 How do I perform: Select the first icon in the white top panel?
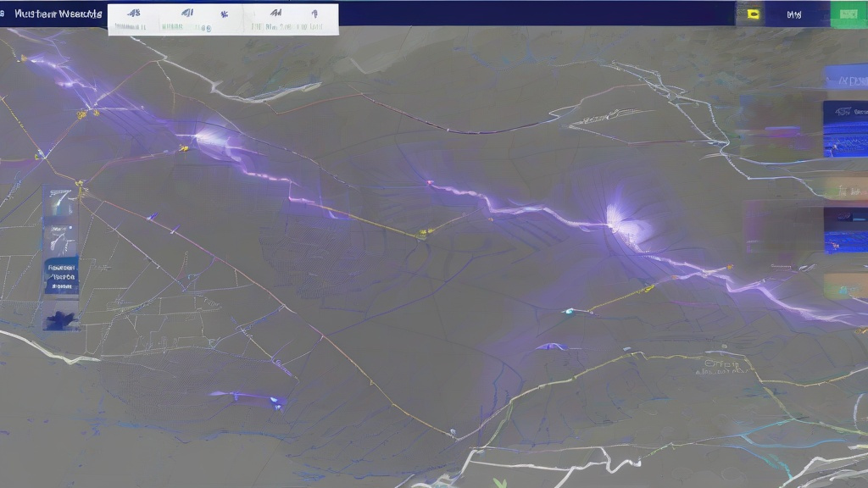pyautogui.click(x=133, y=13)
